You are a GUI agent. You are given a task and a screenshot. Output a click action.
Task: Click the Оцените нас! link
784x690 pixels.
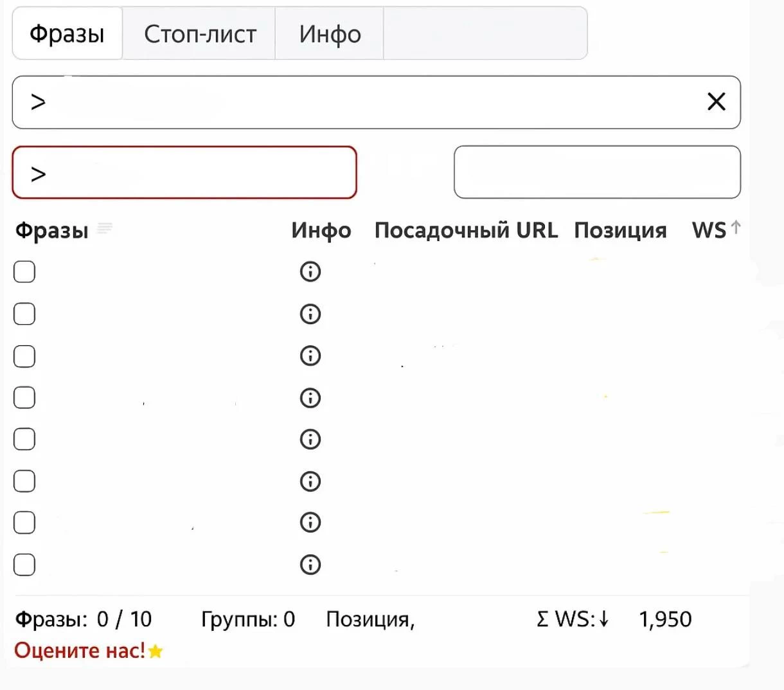click(x=80, y=651)
